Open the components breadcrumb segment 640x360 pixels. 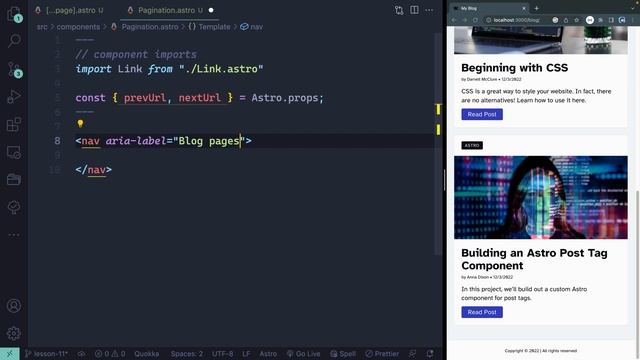pos(78,27)
